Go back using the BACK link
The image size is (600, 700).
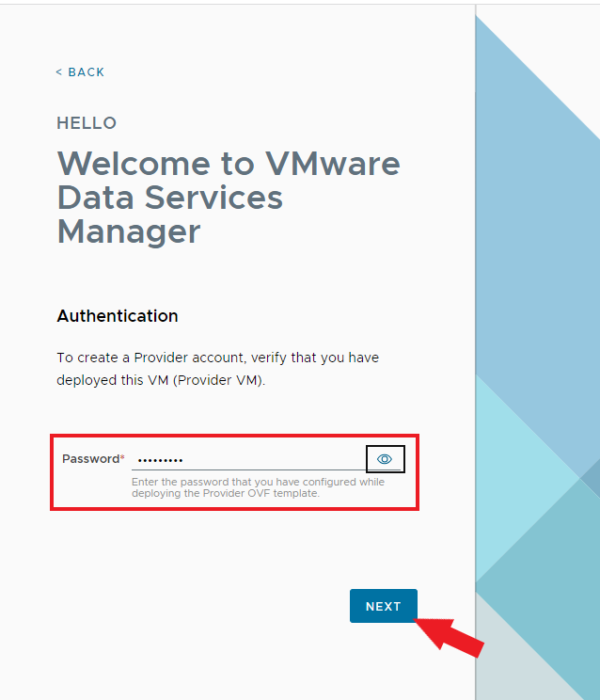80,72
